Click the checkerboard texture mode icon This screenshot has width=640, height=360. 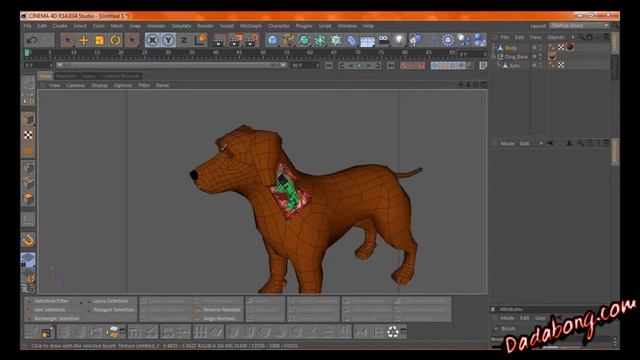pos(28,135)
